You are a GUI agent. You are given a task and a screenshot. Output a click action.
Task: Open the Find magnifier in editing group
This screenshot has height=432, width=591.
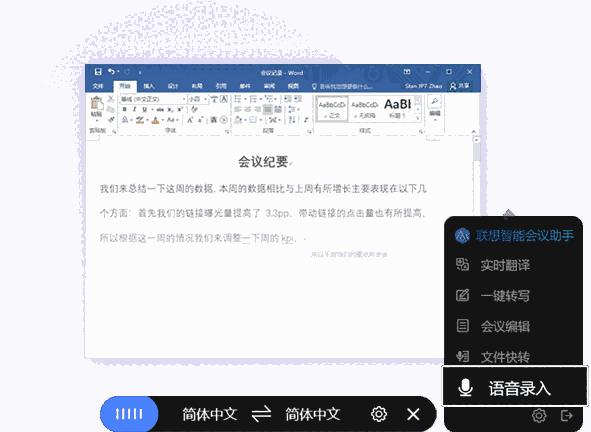coord(435,101)
